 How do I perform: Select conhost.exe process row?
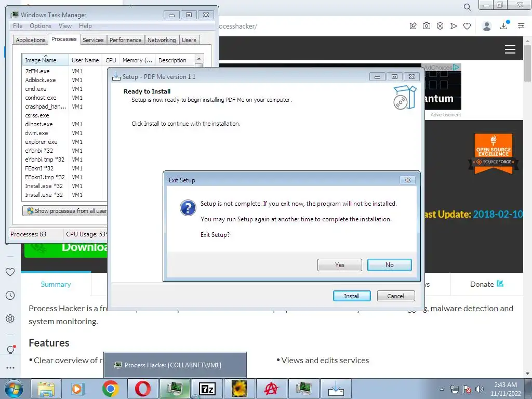[x=64, y=98]
